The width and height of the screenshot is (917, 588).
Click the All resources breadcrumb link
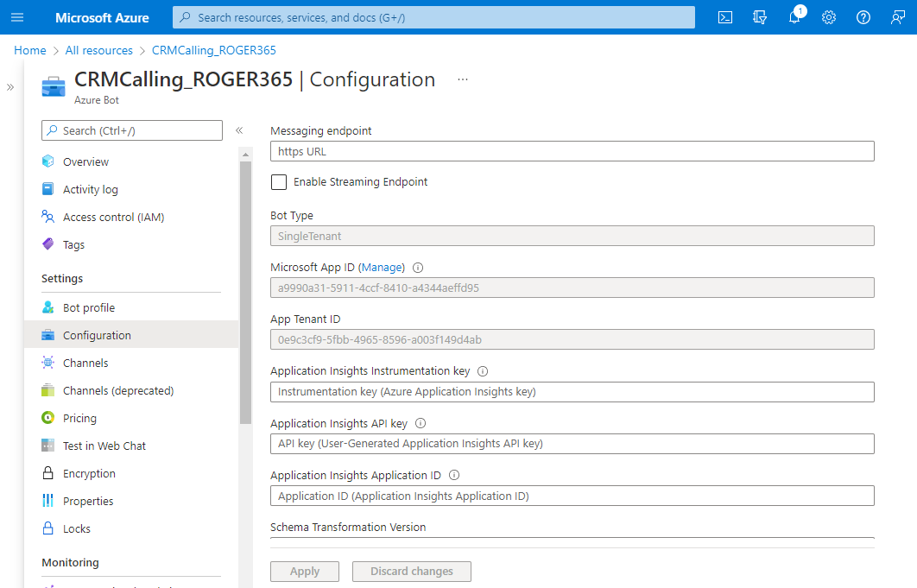coord(100,51)
